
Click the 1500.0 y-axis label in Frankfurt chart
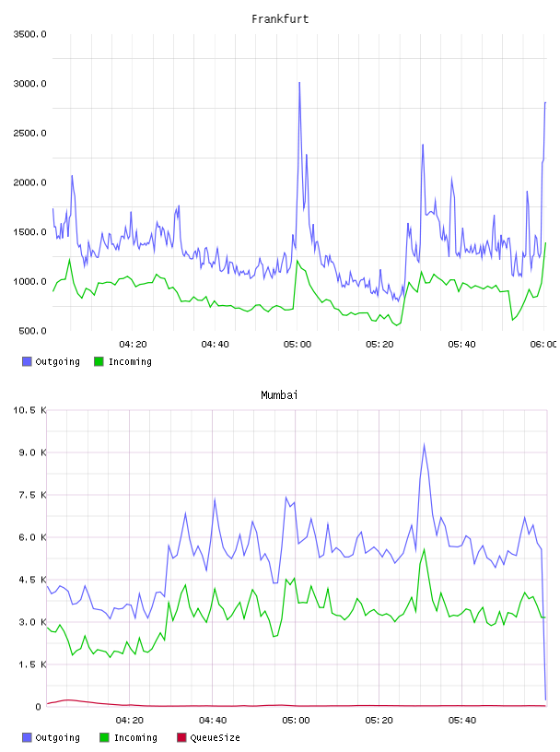[29, 232]
